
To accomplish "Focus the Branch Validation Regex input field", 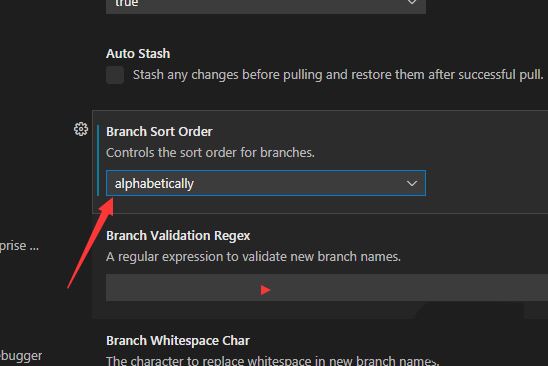I will click(327, 287).
